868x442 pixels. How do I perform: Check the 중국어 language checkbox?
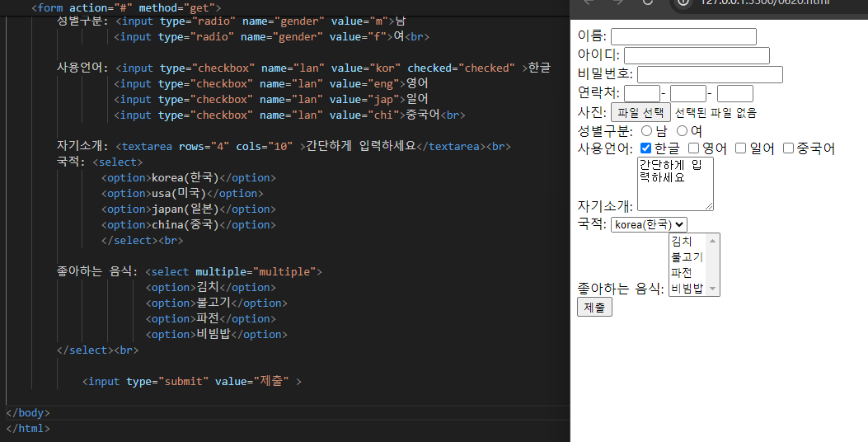pos(788,148)
